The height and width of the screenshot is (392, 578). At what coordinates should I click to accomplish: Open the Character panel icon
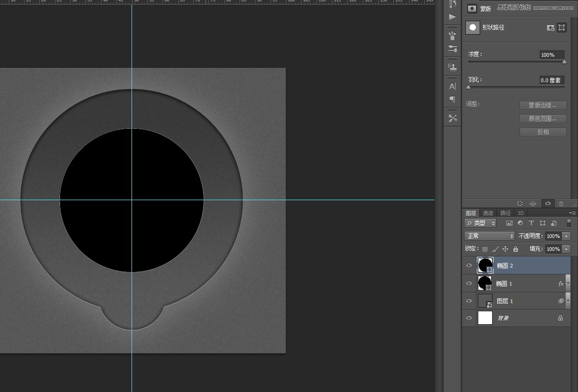coord(452,86)
